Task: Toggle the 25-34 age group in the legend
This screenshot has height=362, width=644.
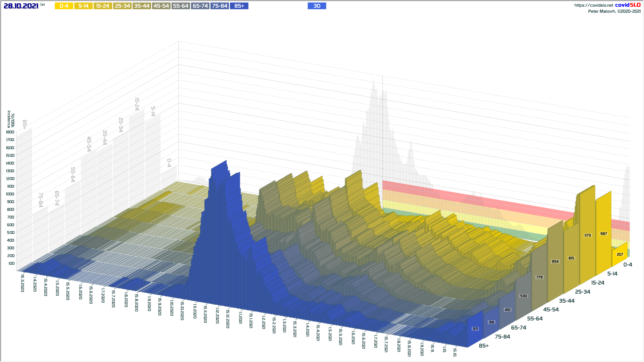Action: click(122, 6)
